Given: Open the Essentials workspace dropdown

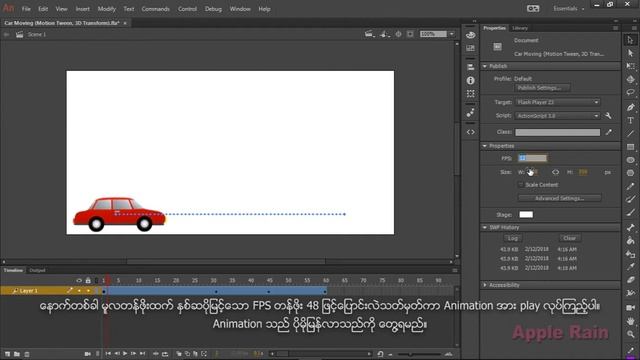Looking at the screenshot, I should point(569,9).
